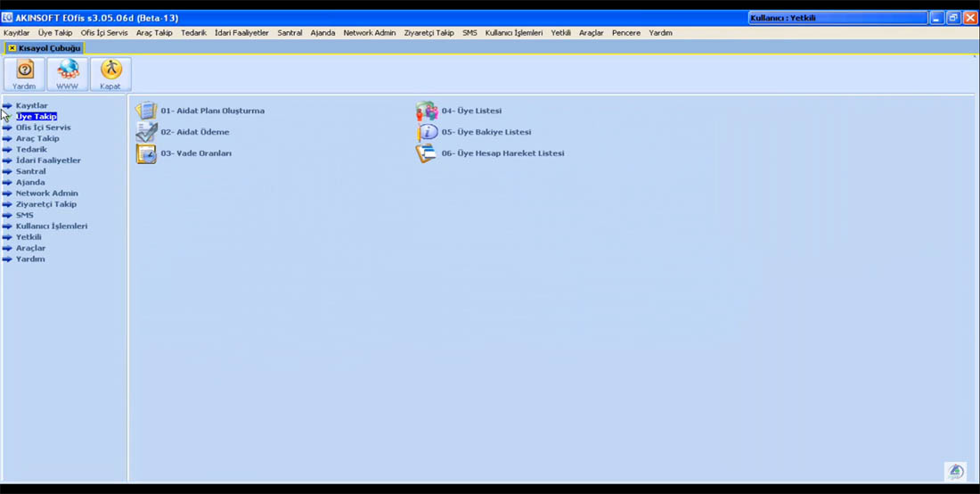Open the Araçlar menu in menu bar
Screen dimensions: 980x494
(592, 33)
